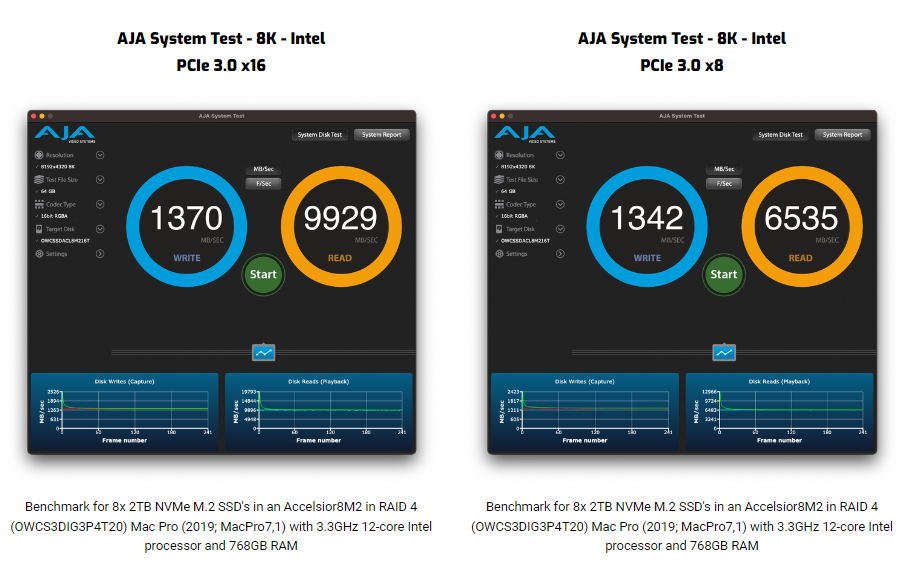Open the Codec Type dropdown in the left window
The image size is (907, 571).
pyautogui.click(x=100, y=204)
